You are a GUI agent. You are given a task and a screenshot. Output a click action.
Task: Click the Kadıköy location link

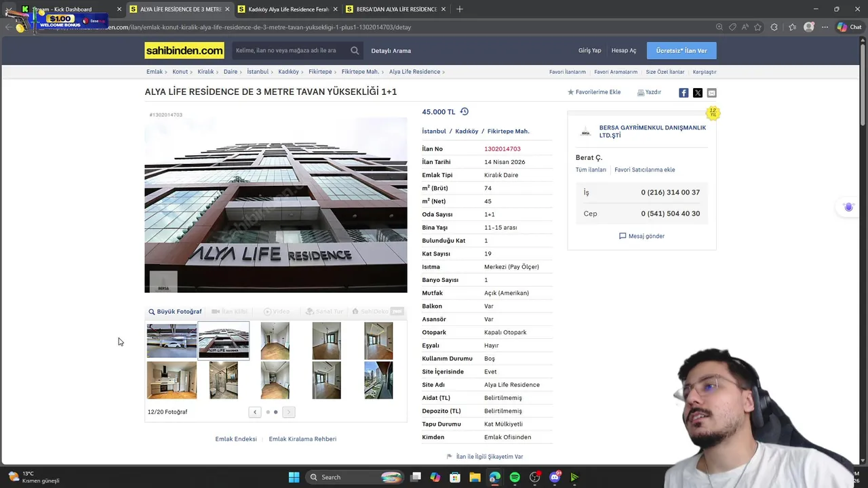coord(467,131)
